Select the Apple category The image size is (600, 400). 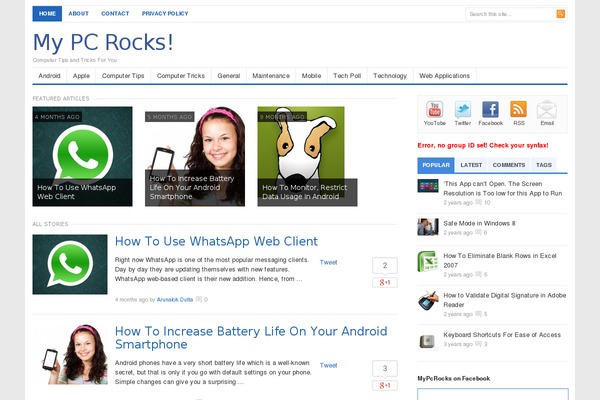coord(81,76)
